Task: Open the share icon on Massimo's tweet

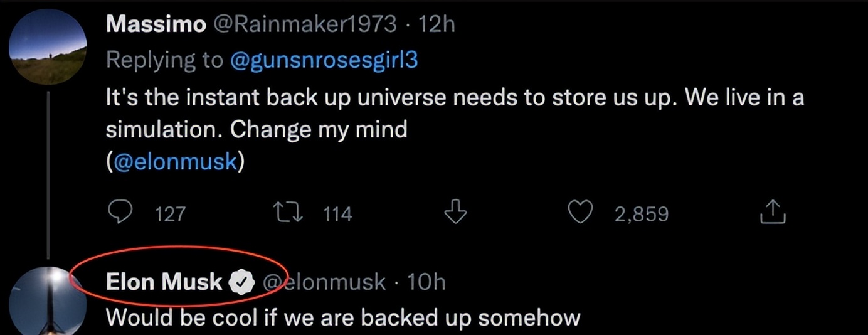Action: (x=773, y=214)
